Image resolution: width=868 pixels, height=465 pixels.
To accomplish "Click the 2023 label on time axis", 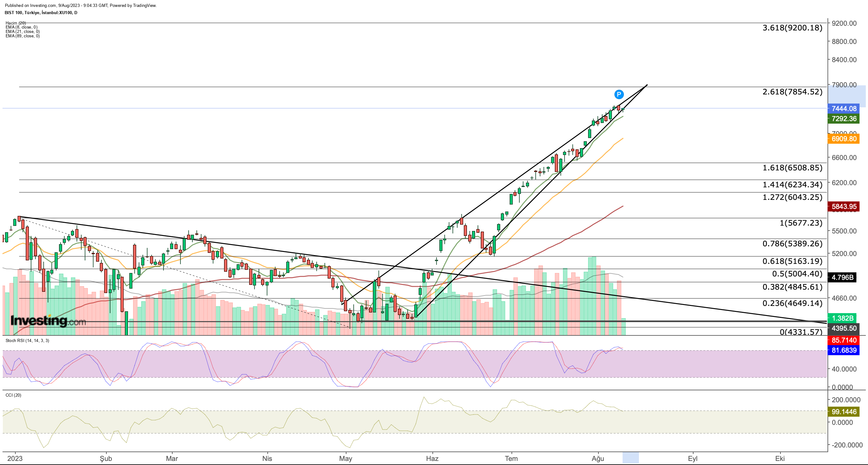I will point(15,459).
